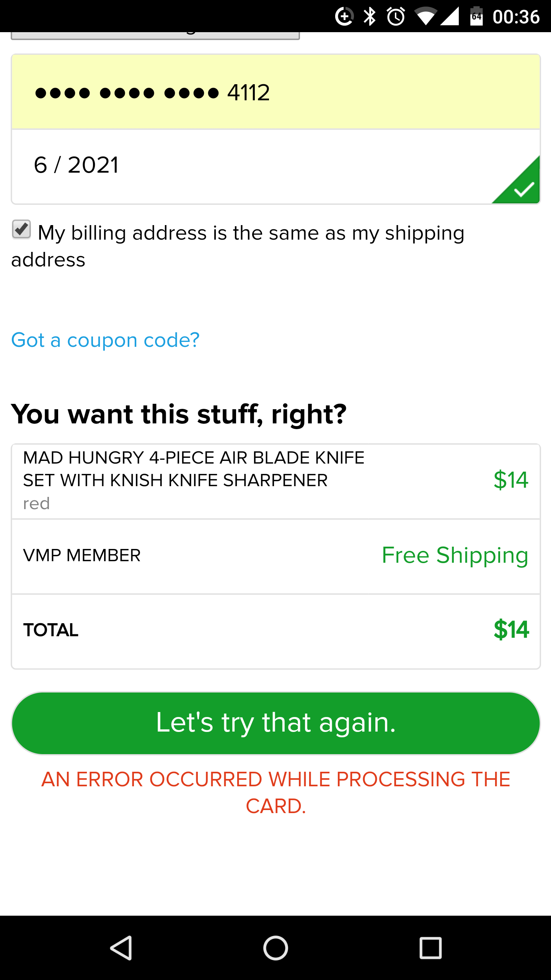The height and width of the screenshot is (980, 551).
Task: Tap the status bar clock showing 00:36
Action: tap(516, 16)
